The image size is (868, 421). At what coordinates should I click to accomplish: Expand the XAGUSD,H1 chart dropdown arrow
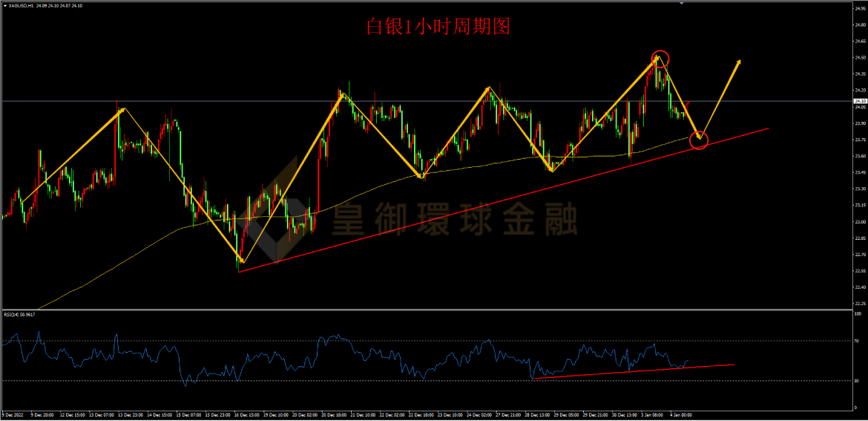coord(4,5)
